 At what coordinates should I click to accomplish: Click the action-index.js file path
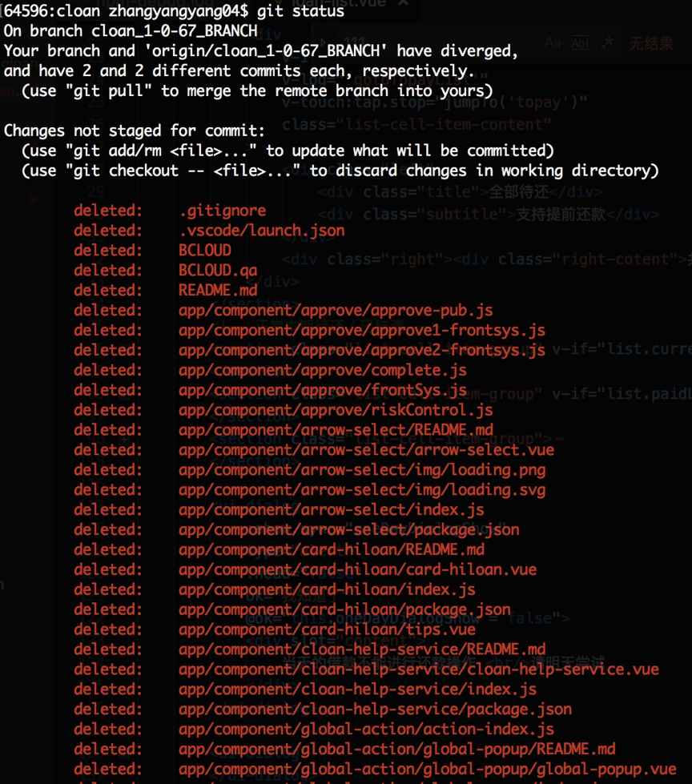366,730
